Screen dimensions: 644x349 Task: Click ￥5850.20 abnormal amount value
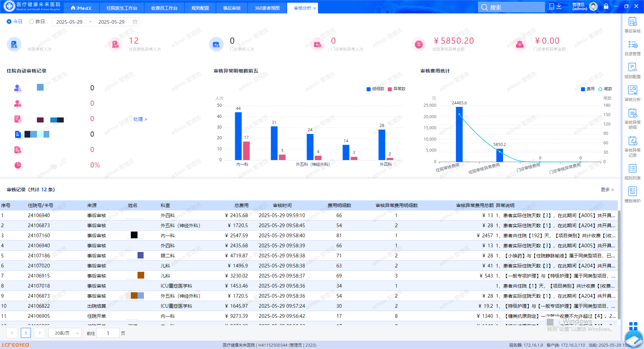(x=453, y=41)
